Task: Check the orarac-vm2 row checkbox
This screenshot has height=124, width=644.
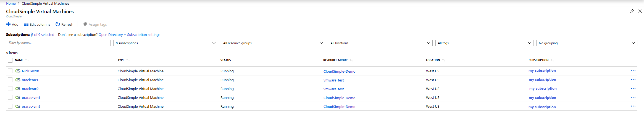Action: tap(10, 106)
